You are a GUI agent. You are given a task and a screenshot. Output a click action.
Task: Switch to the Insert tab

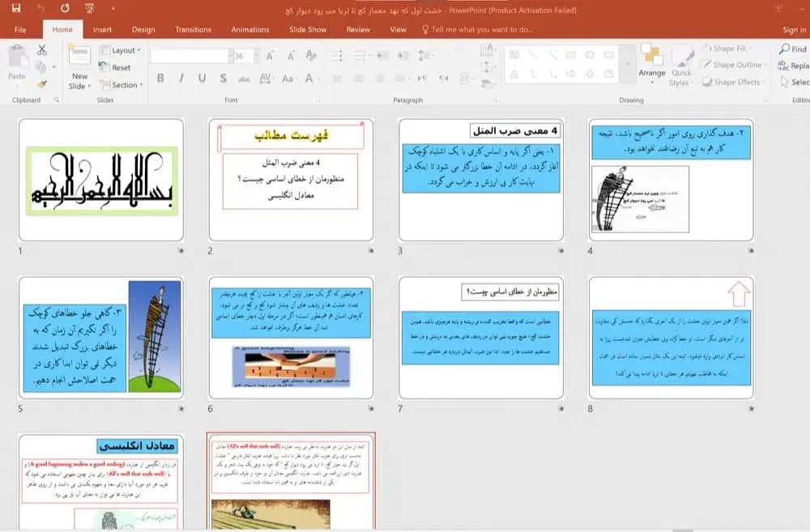102,29
